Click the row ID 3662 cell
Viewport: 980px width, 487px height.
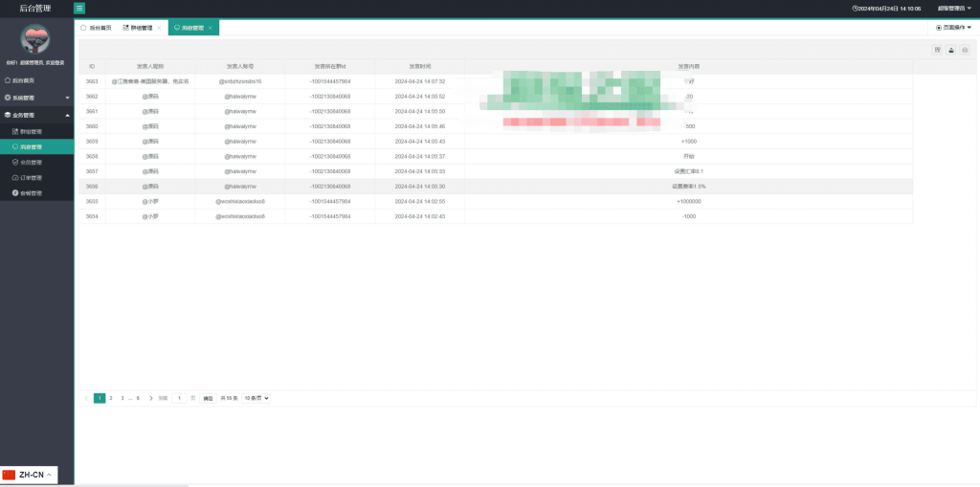coord(92,97)
